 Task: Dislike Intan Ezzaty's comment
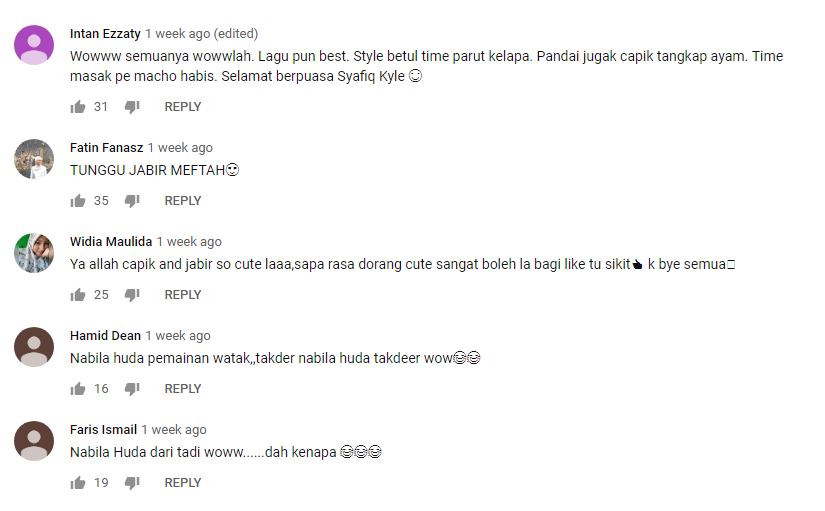pyautogui.click(x=132, y=107)
